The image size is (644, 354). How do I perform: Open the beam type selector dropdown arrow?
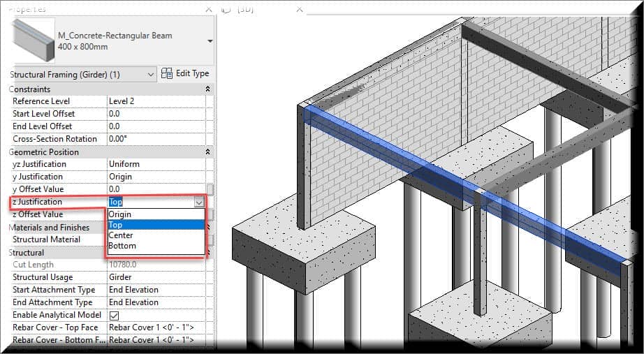(x=210, y=41)
